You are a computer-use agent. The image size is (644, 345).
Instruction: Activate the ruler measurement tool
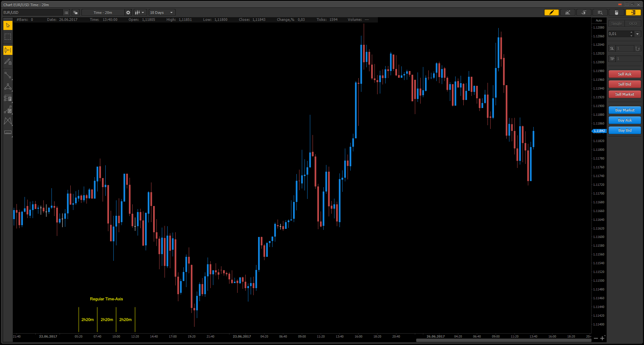pyautogui.click(x=8, y=132)
